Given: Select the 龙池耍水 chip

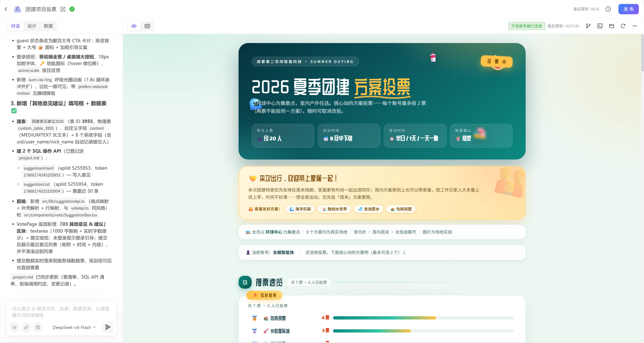Looking at the screenshot, I should coord(369,209).
